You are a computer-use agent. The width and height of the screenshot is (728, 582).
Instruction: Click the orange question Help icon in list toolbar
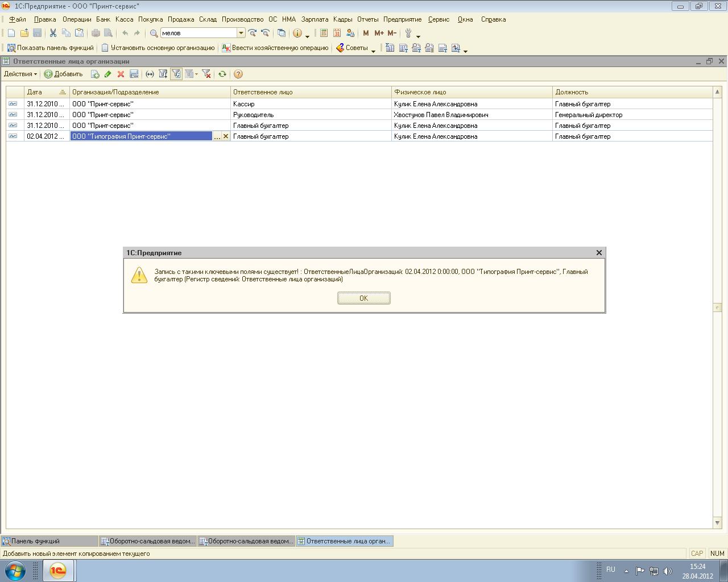(x=238, y=74)
